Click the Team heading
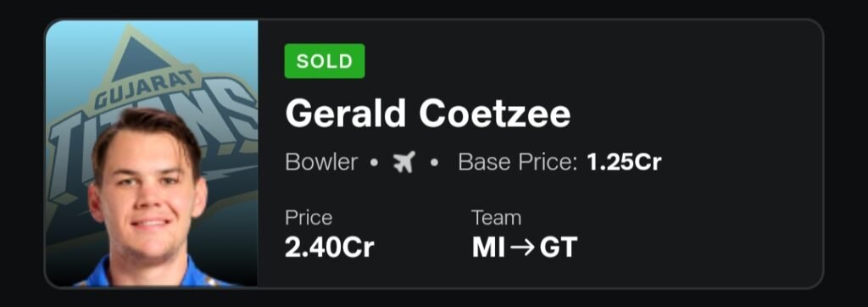The image size is (868, 307). coord(496,218)
